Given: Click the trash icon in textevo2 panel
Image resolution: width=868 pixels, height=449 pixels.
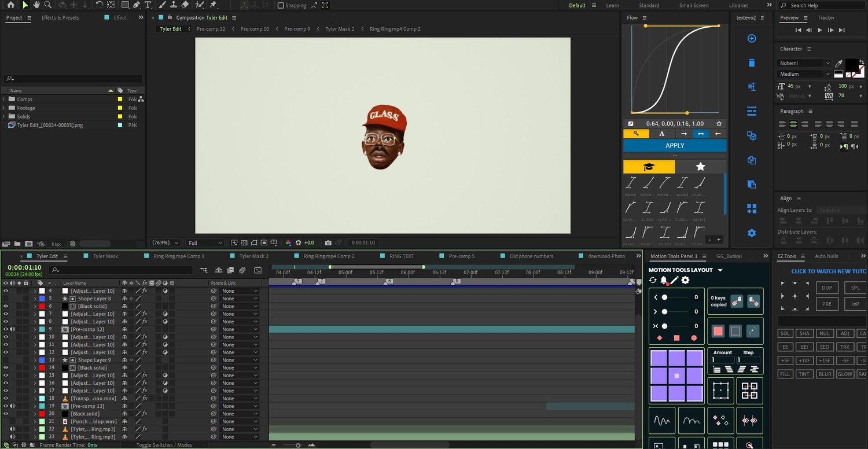Looking at the screenshot, I should coord(752,63).
